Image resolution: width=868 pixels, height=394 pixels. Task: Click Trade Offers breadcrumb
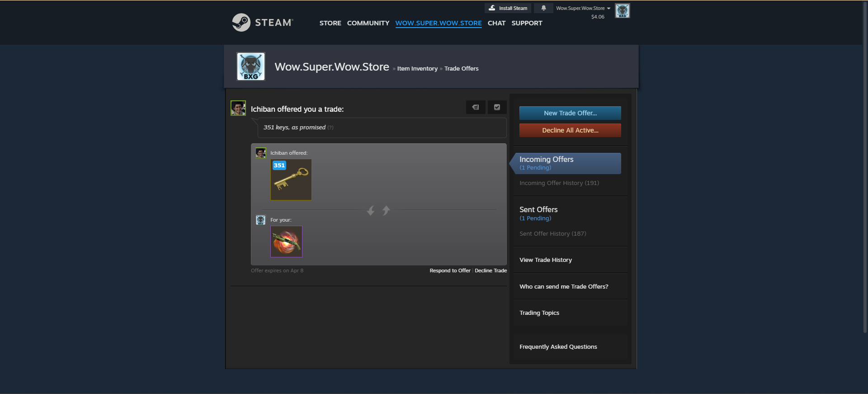461,69
